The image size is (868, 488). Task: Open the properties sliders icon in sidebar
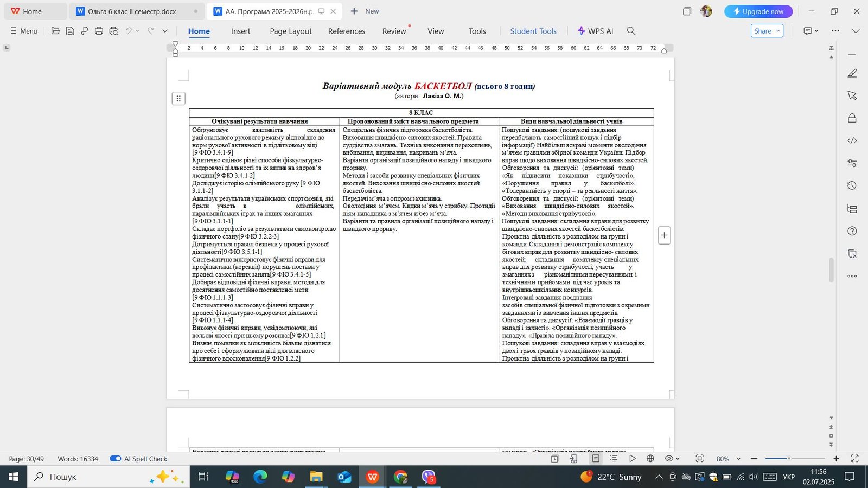pos(852,163)
